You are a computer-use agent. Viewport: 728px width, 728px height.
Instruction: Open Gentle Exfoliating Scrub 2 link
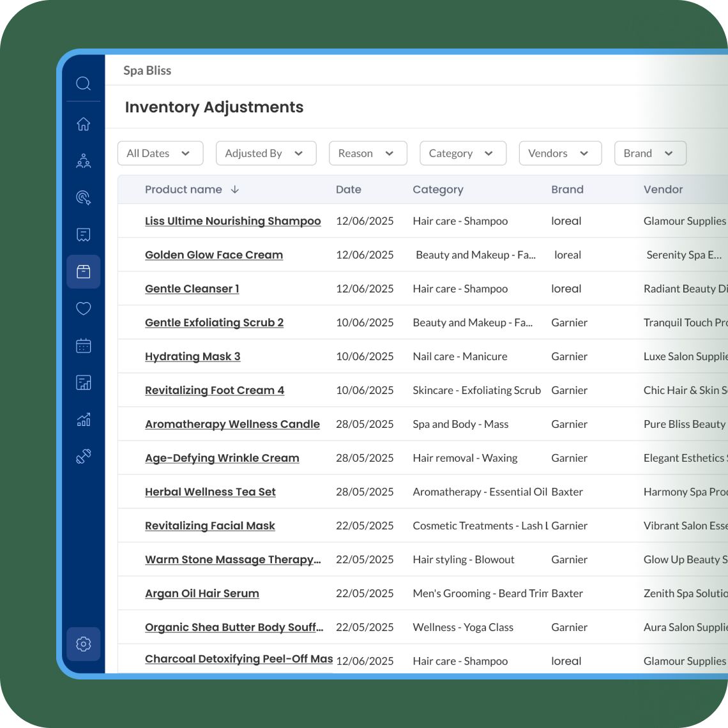(214, 322)
